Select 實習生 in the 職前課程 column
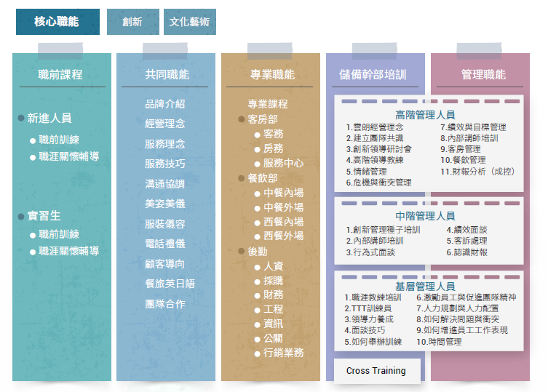The width and height of the screenshot is (548, 392). pos(44,215)
